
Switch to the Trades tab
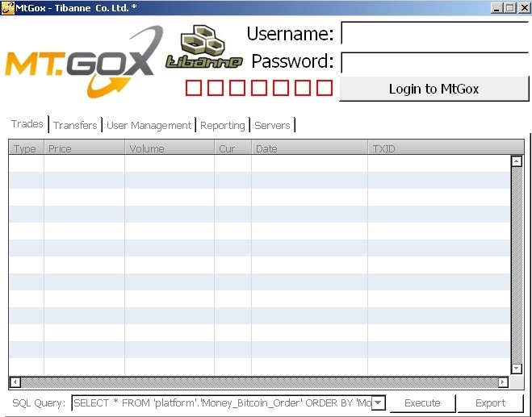[27, 124]
